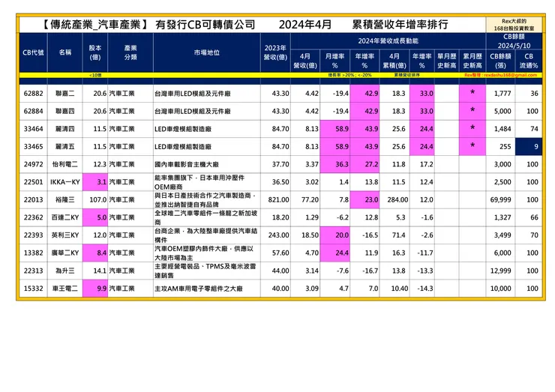Viewport: 555px width, 392px height.
Task: Select the CB代號 column header
Action: coord(33,52)
